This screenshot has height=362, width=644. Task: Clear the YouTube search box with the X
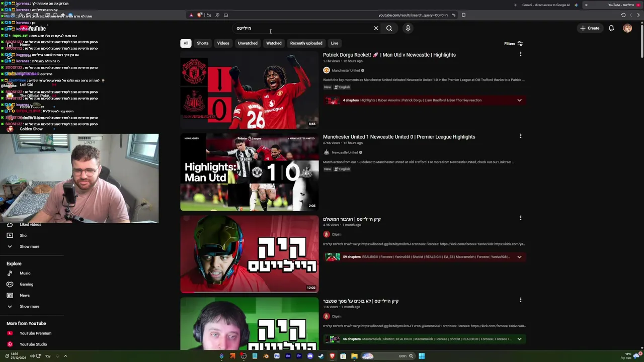point(376,28)
